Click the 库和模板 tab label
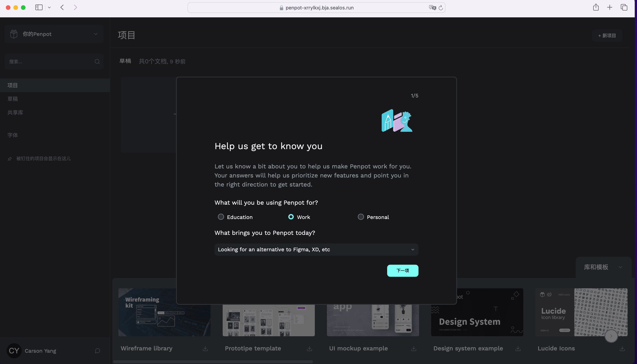Image resolution: width=637 pixels, height=364 pixels. 596,267
